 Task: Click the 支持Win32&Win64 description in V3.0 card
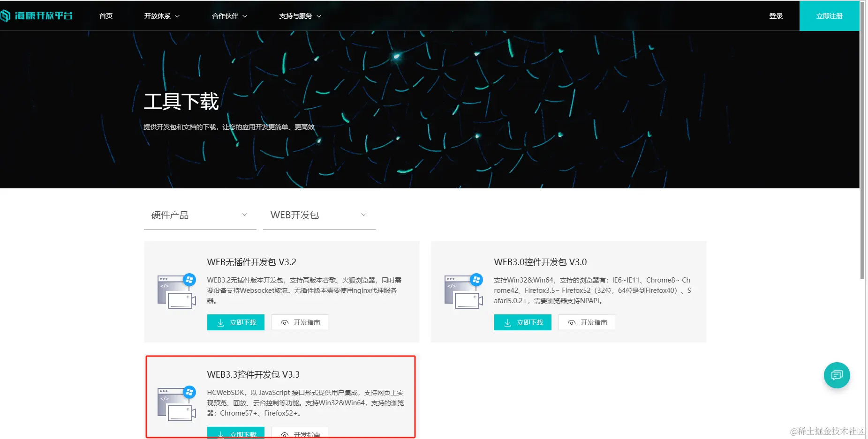(592, 290)
